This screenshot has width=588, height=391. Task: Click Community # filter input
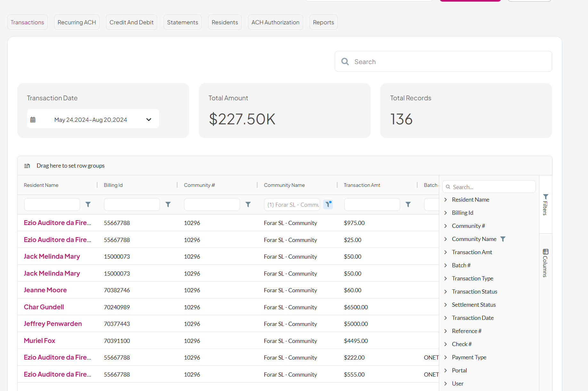212,204
